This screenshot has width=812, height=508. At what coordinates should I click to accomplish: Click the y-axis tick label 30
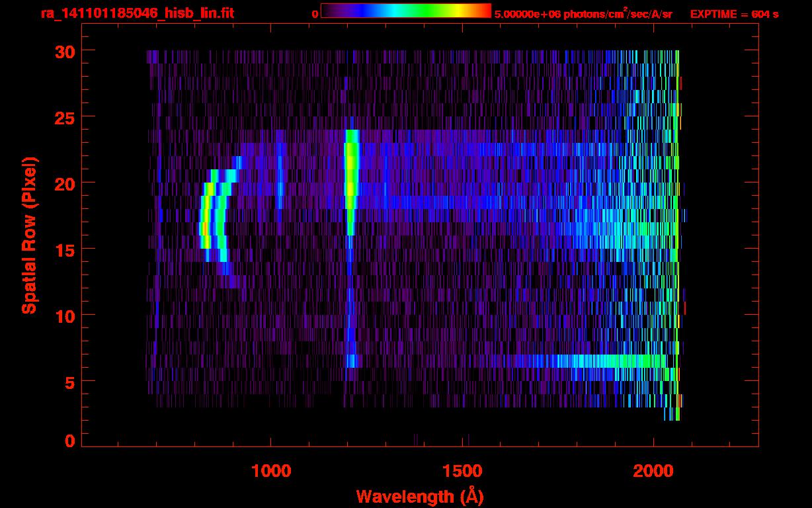tap(63, 51)
